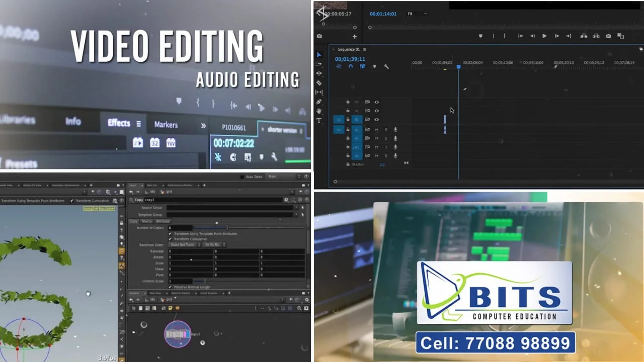Viewport: 644px width, 362px height.
Task: Click Mark In brace in program monitor
Action: click(x=494, y=36)
